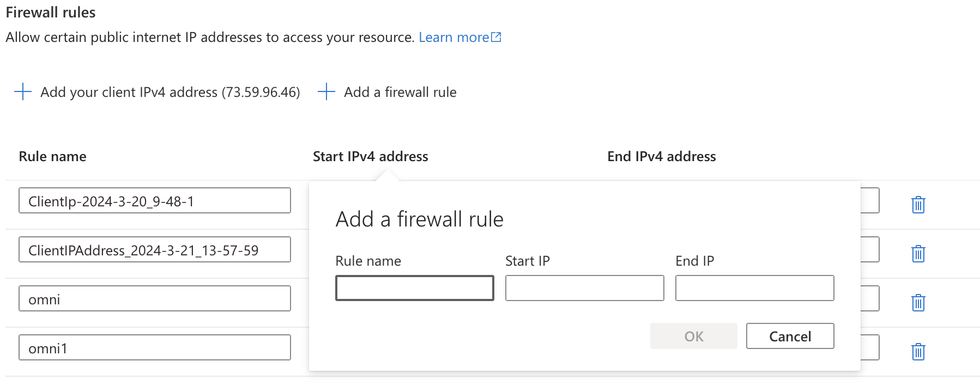Screen dimensions: 980x392
Task: Click the Start IP input box
Action: pyautogui.click(x=584, y=288)
